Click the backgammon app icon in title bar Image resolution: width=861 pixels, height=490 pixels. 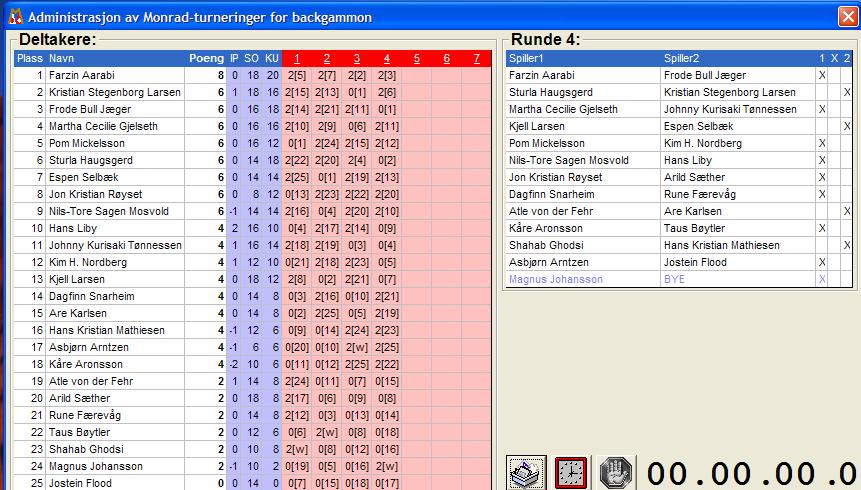pos(14,16)
